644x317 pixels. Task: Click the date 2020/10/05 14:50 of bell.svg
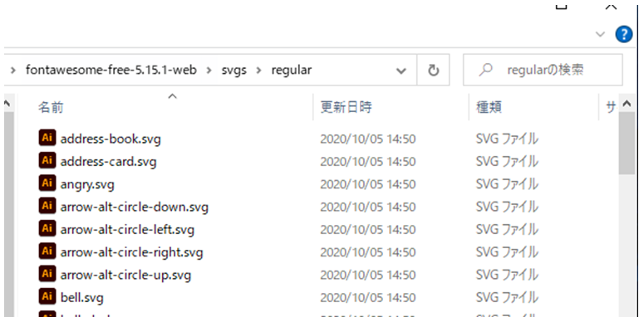coord(368,297)
